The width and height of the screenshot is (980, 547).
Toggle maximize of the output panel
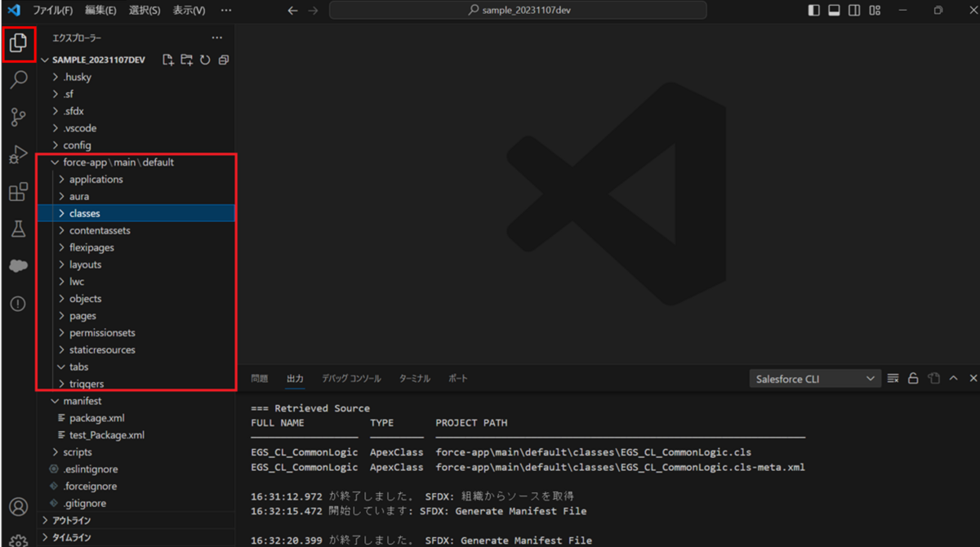pyautogui.click(x=952, y=378)
